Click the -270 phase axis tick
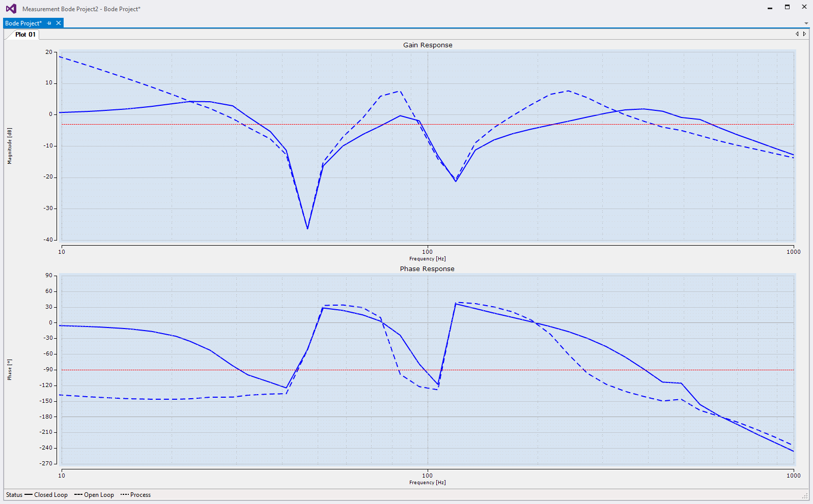 (x=46, y=463)
